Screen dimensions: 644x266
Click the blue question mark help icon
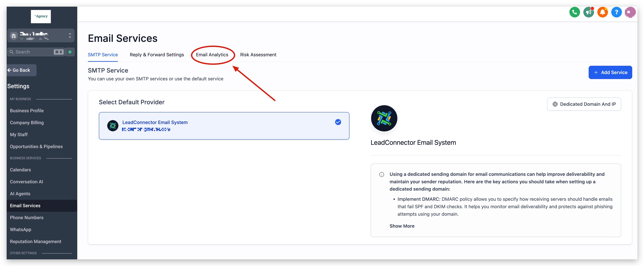pos(616,12)
